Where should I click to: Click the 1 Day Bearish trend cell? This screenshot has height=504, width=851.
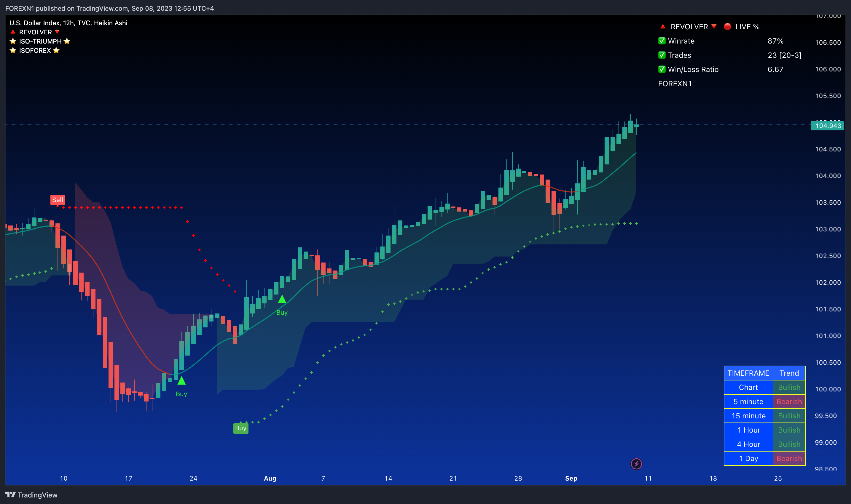(x=789, y=458)
